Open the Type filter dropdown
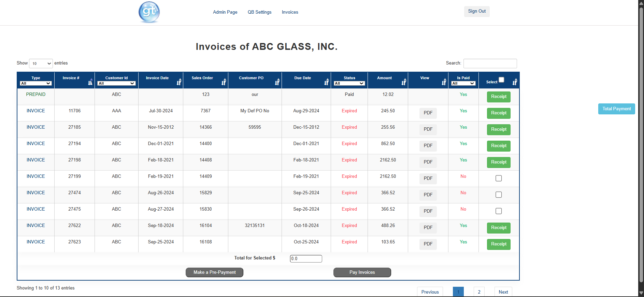Screen dimensions: 644x297 click(x=36, y=83)
